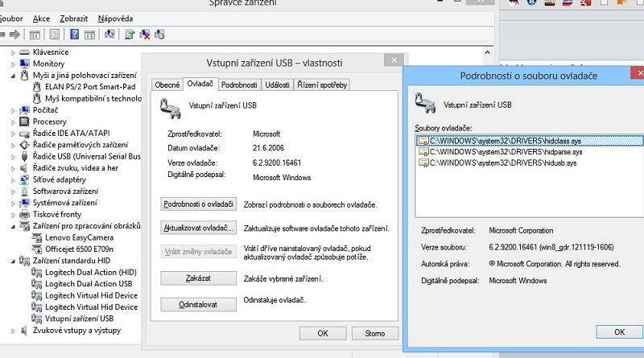Select Řadiče paměťových zařízení in the tree
The image size is (644, 358).
point(80,145)
